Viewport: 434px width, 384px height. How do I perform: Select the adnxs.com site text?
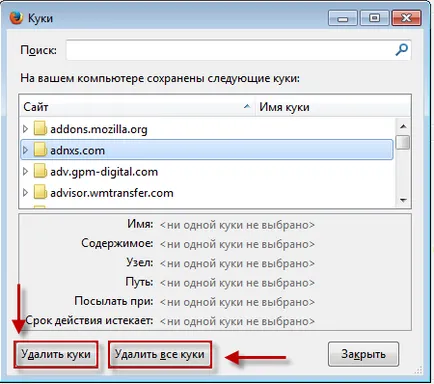[x=77, y=151]
